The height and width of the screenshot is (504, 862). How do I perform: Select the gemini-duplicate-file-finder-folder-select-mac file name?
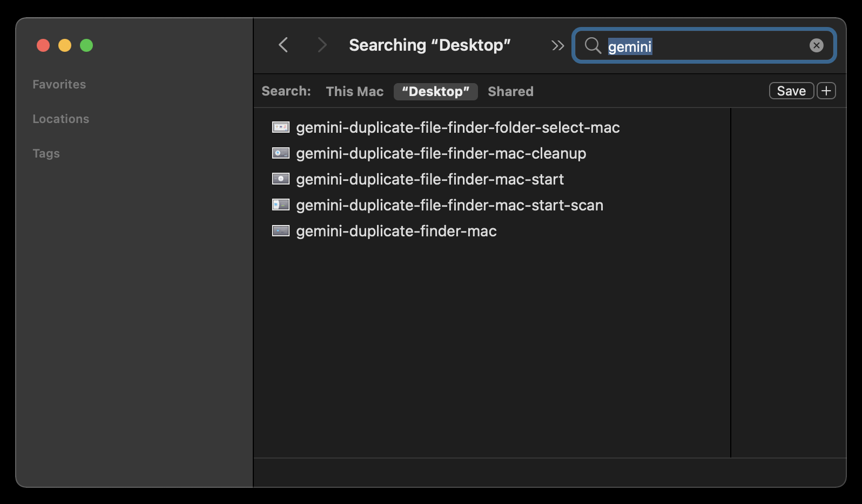[458, 127]
